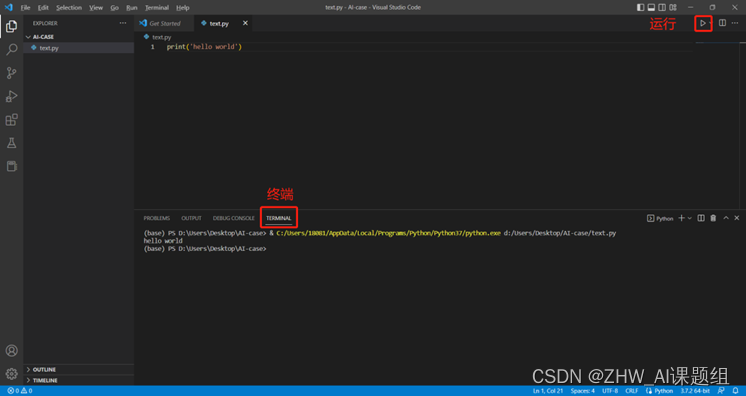Run the Python file with play button

(702, 23)
